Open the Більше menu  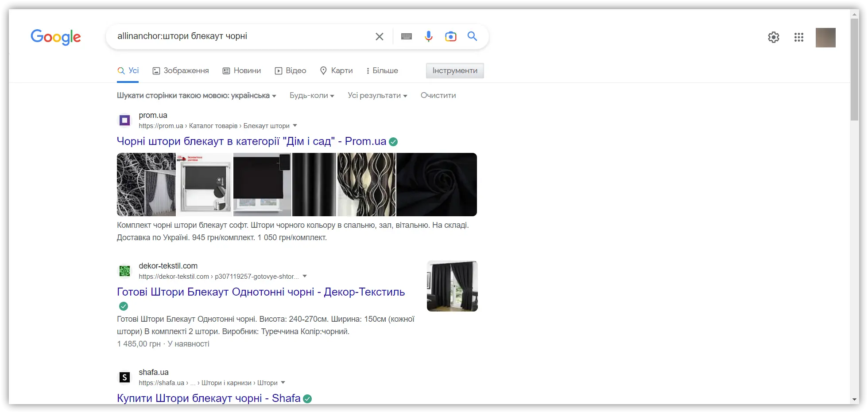click(x=382, y=70)
